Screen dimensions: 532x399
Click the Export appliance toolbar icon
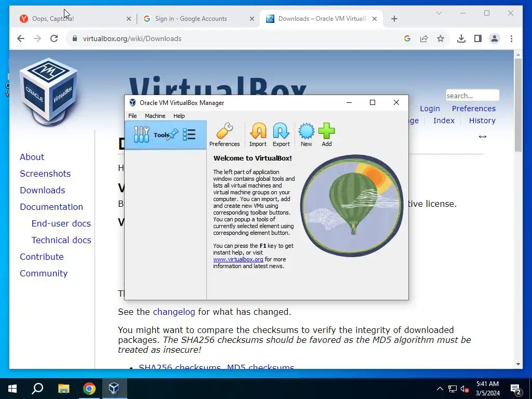pos(281,135)
